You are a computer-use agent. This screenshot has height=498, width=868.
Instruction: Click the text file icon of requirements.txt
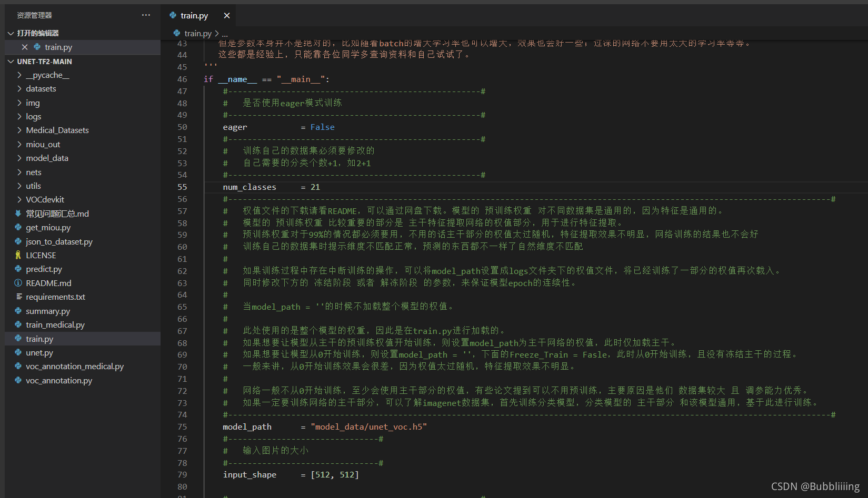[18, 297]
